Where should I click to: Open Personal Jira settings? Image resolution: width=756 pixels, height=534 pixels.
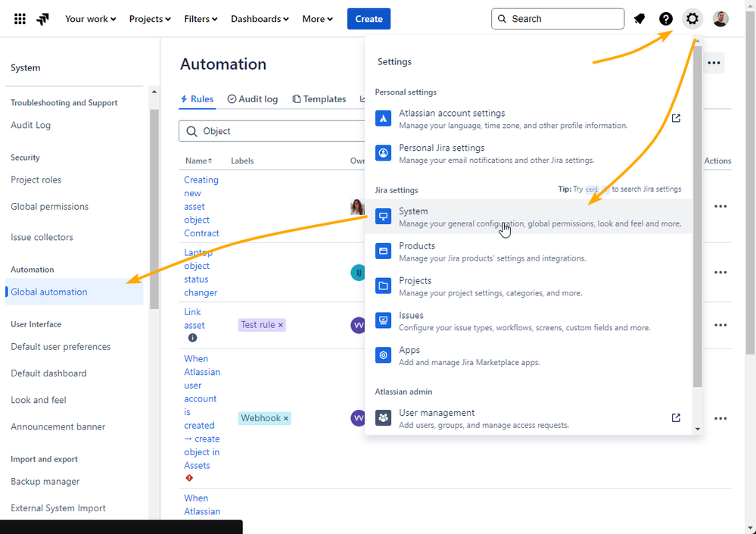(528, 154)
